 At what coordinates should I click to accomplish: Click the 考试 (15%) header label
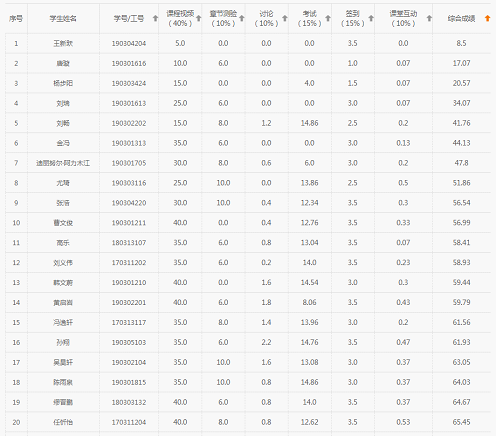point(309,18)
